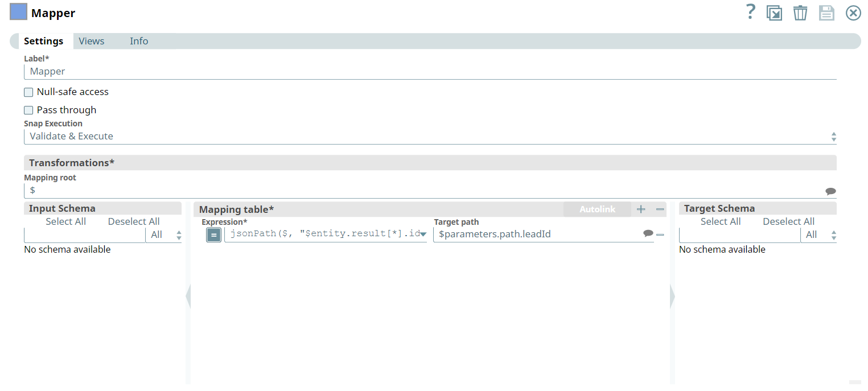Open Mapping root comment bubble icon
The image size is (868, 391).
click(830, 191)
